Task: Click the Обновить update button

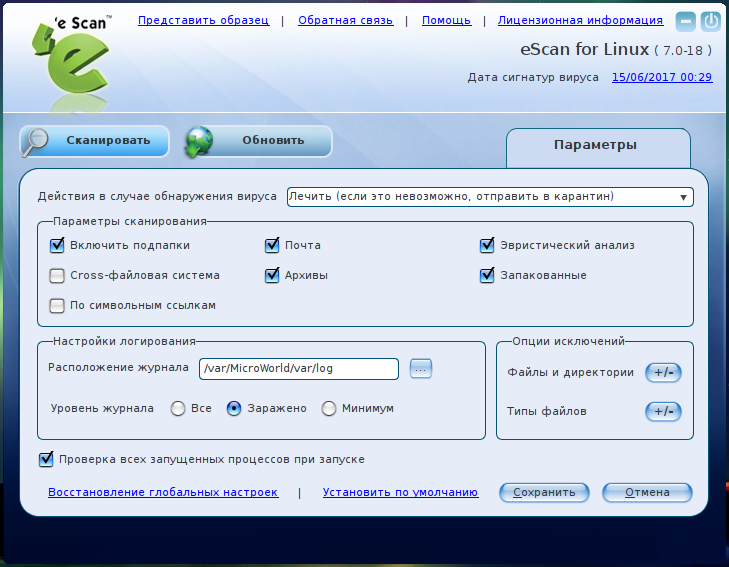Action: click(259, 141)
